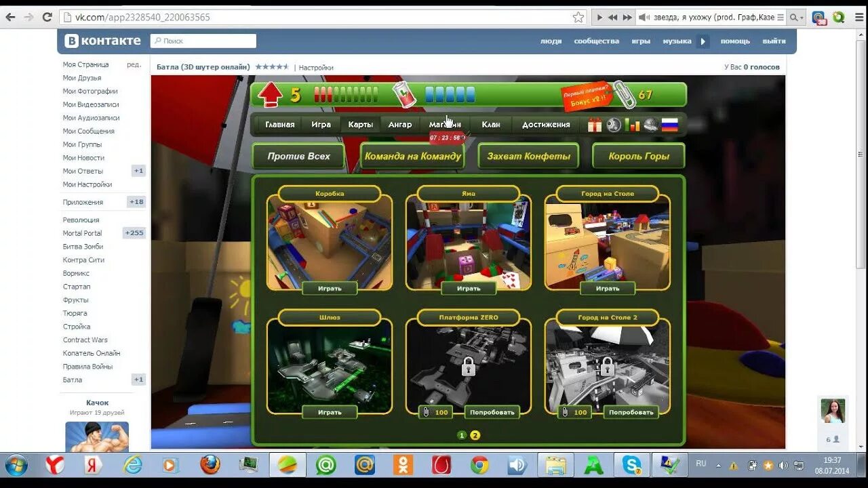Click Играть on the Шлюз map
Viewport: 868px width, 488px height.
330,412
